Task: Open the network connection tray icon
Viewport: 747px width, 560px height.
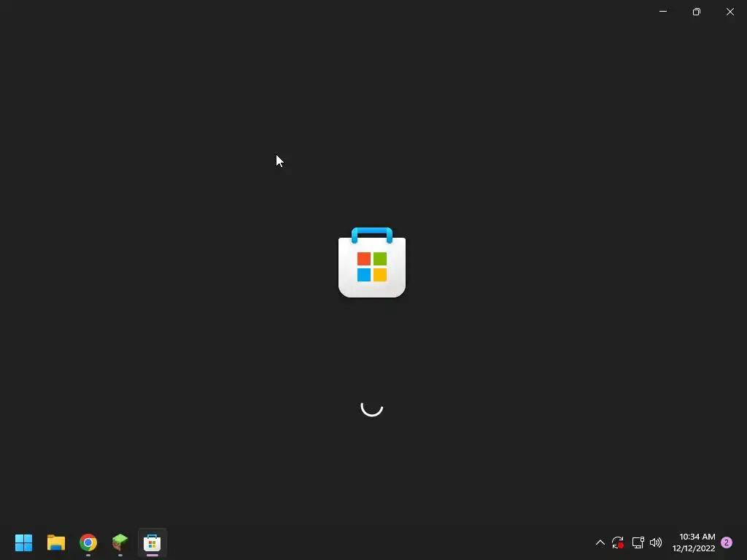Action: pyautogui.click(x=638, y=542)
